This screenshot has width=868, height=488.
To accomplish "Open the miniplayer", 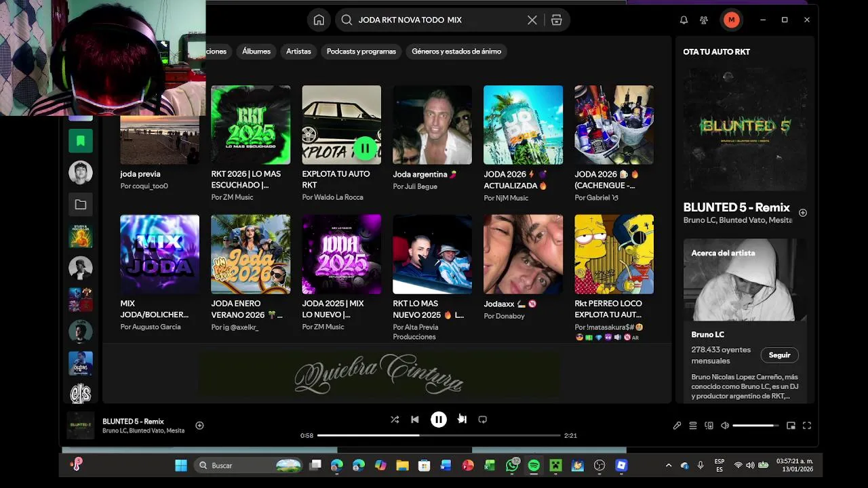I will (791, 426).
